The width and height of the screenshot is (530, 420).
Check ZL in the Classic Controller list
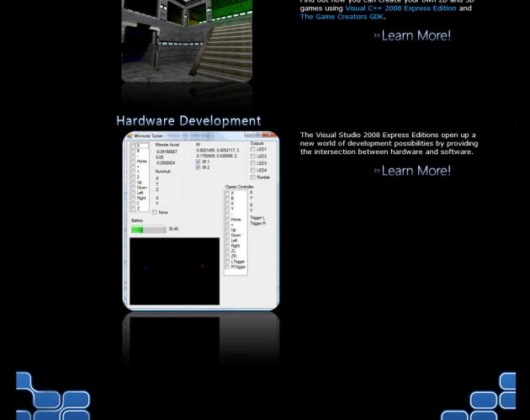pos(227,251)
